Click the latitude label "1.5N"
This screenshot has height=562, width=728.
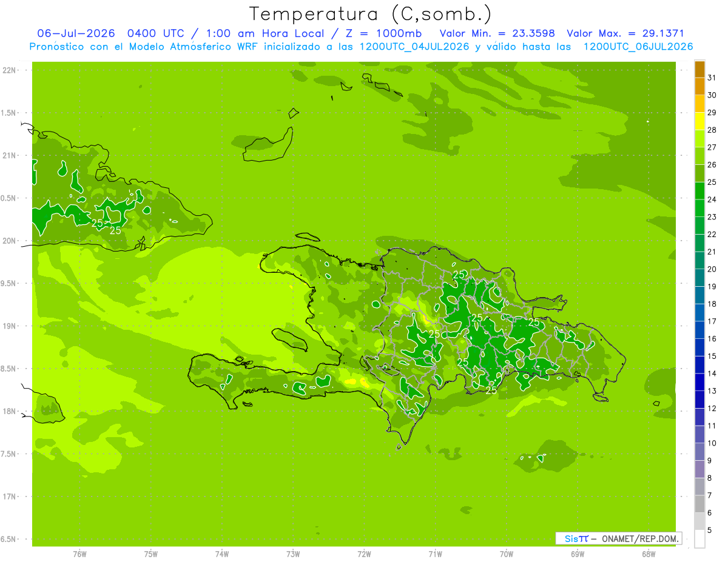point(9,113)
